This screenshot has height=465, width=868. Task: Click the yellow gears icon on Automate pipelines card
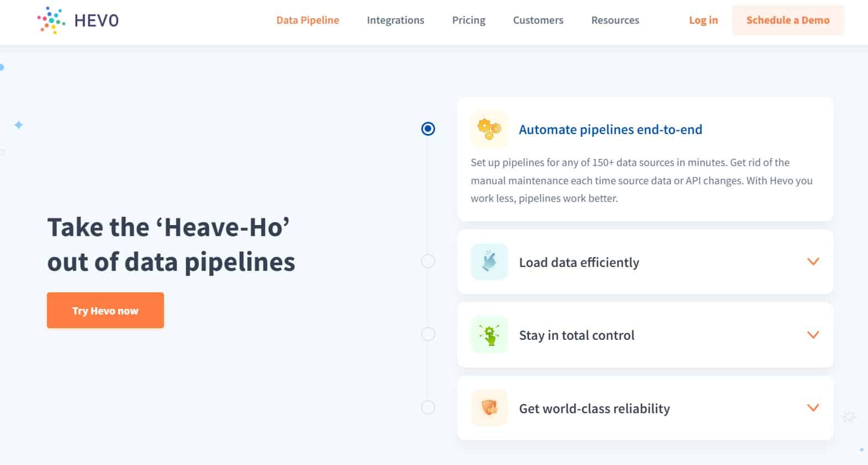tap(489, 129)
